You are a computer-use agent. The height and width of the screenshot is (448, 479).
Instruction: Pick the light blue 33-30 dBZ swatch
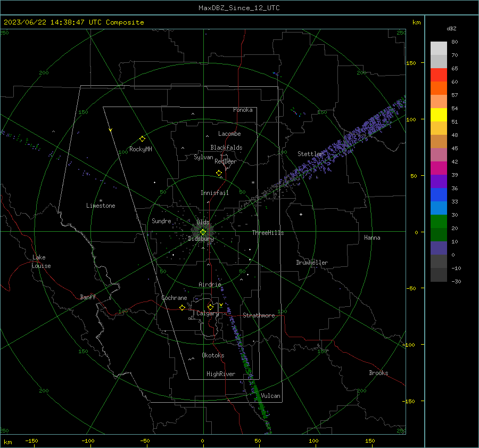pos(439,208)
